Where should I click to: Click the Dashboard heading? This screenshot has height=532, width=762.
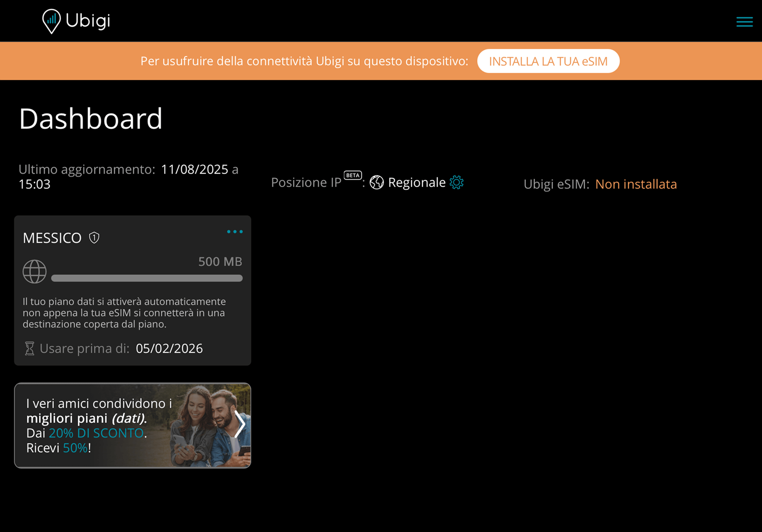point(91,118)
